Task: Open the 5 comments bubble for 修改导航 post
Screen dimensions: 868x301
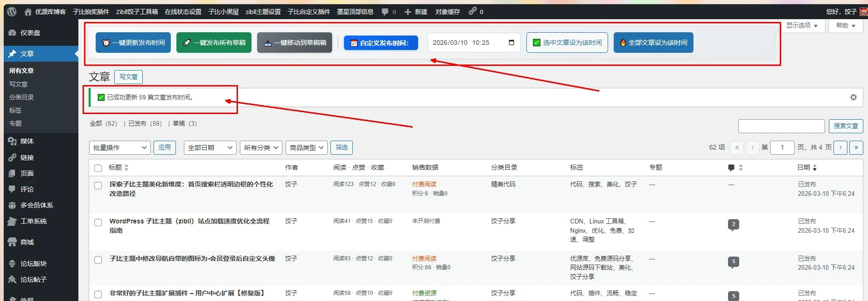Action: [734, 262]
